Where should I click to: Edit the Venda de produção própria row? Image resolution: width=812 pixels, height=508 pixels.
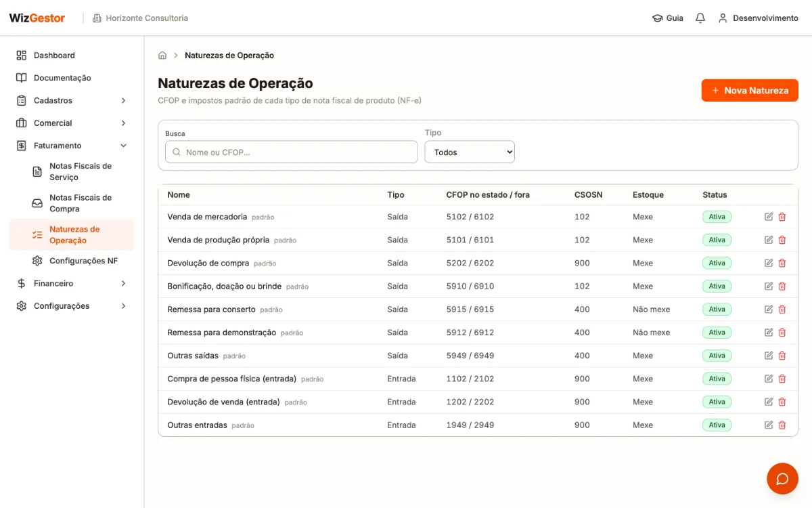click(769, 240)
